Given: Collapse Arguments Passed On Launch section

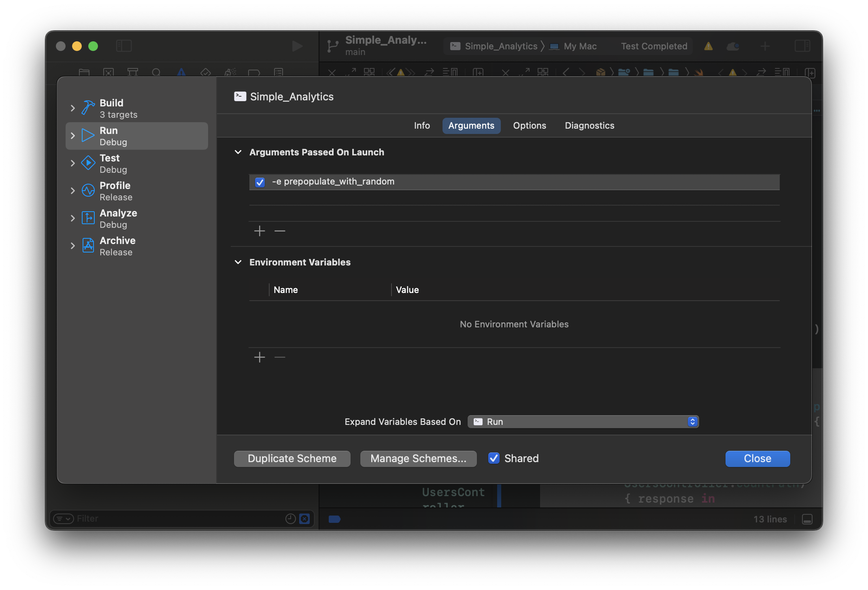Looking at the screenshot, I should pyautogui.click(x=238, y=152).
